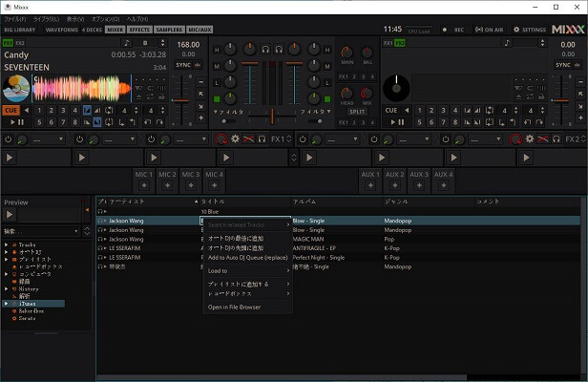
Task: Expand the iTunes tree item
Action: coord(6,304)
